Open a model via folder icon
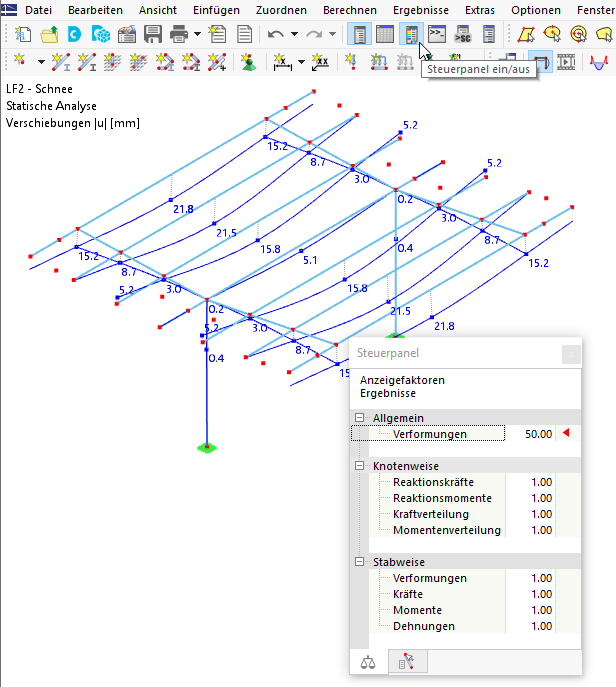 pyautogui.click(x=49, y=34)
